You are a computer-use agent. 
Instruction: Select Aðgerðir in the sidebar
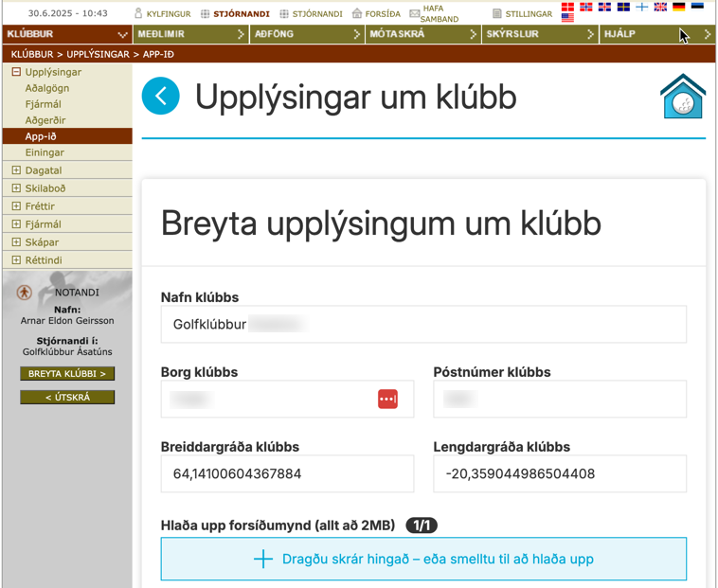(x=45, y=120)
